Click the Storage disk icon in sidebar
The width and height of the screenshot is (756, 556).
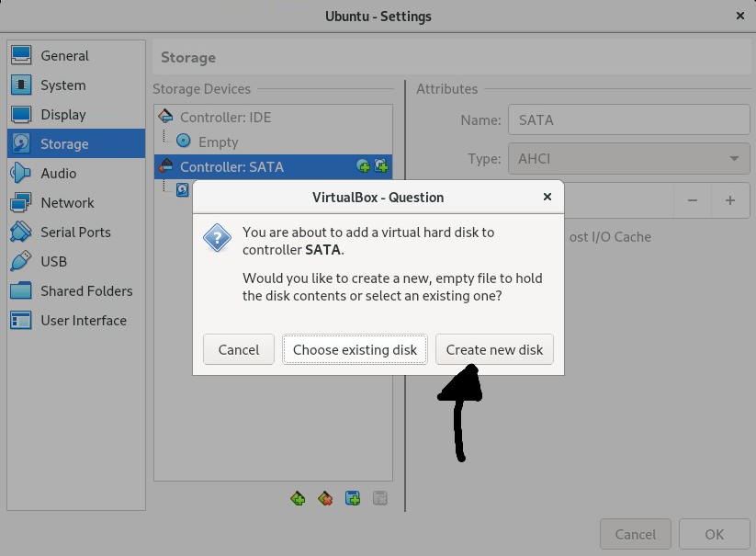(21, 143)
